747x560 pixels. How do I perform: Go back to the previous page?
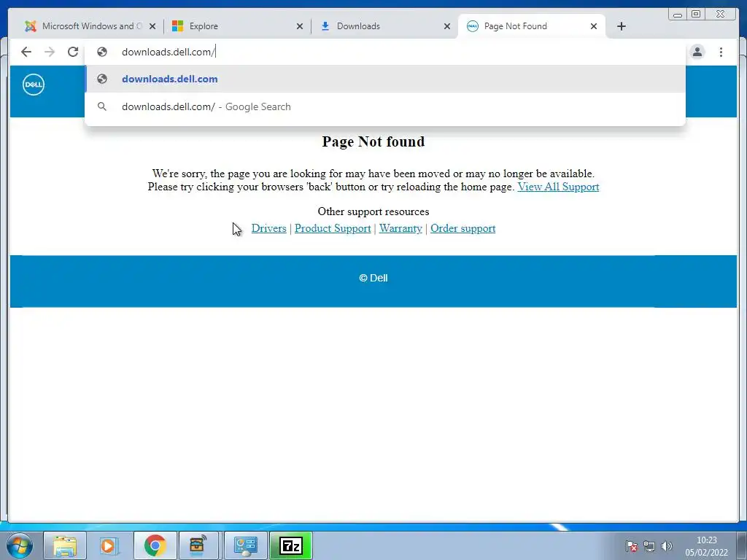click(x=26, y=52)
